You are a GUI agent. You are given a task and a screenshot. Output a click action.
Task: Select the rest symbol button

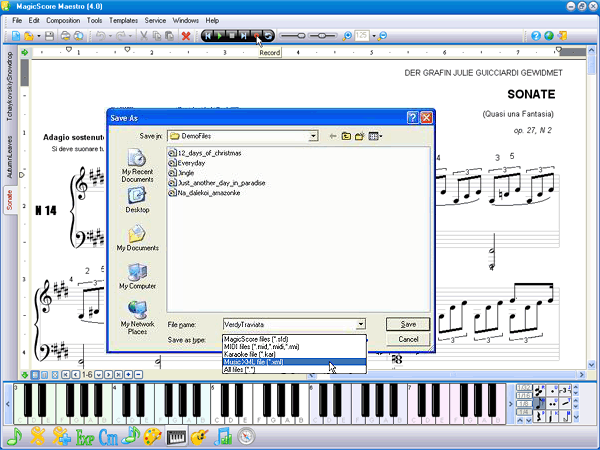[540, 416]
